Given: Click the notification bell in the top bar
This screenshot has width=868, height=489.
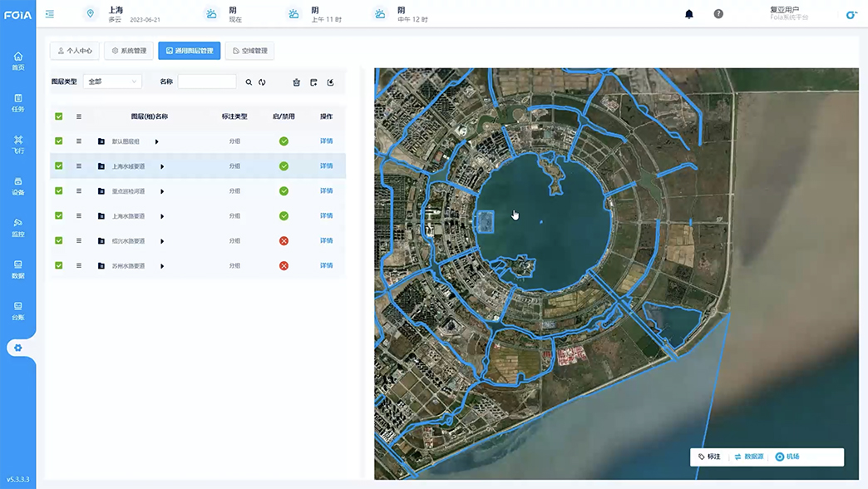Looking at the screenshot, I should point(689,14).
